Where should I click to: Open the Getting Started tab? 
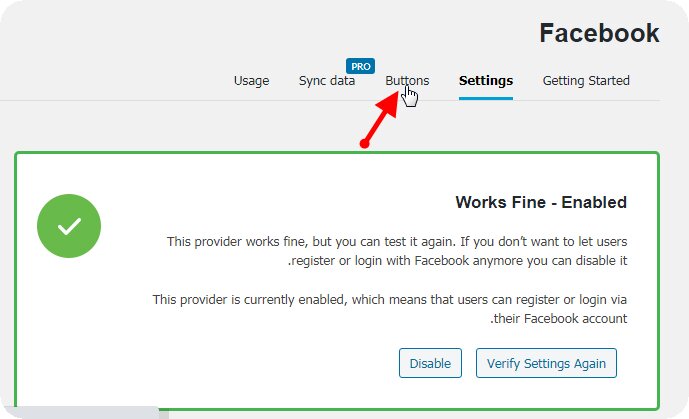[586, 81]
